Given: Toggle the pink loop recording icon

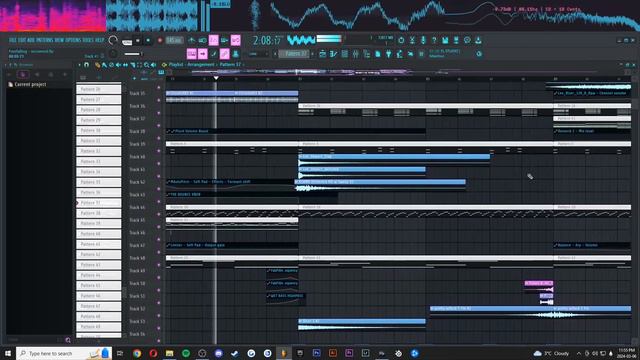Looking at the screenshot, I should [x=236, y=40].
